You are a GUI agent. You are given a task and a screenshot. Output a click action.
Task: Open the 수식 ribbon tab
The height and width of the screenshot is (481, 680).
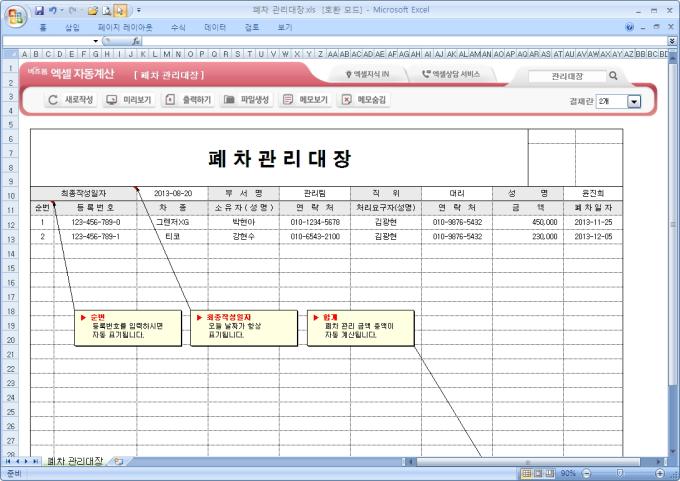coord(178,27)
